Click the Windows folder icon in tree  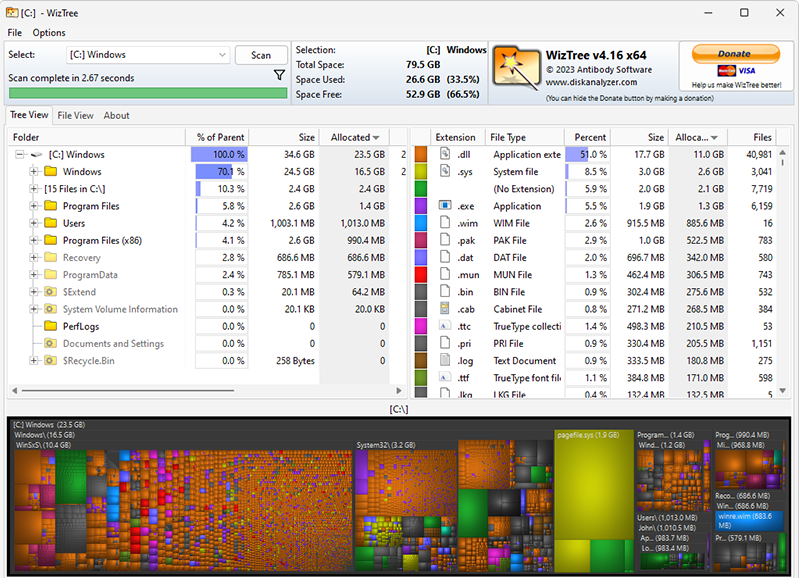coord(50,171)
